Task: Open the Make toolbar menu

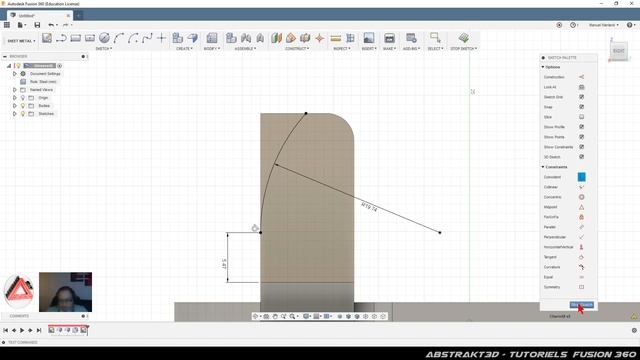Action: (389, 49)
